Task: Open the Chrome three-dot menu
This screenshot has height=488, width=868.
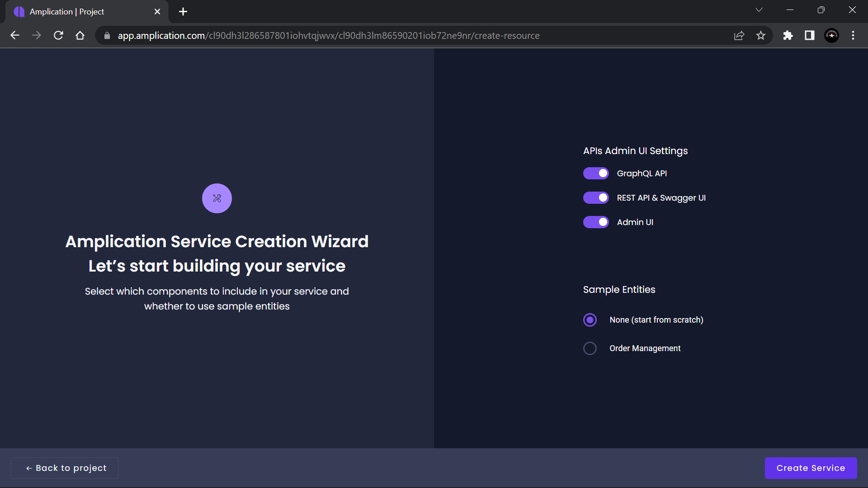Action: click(853, 35)
